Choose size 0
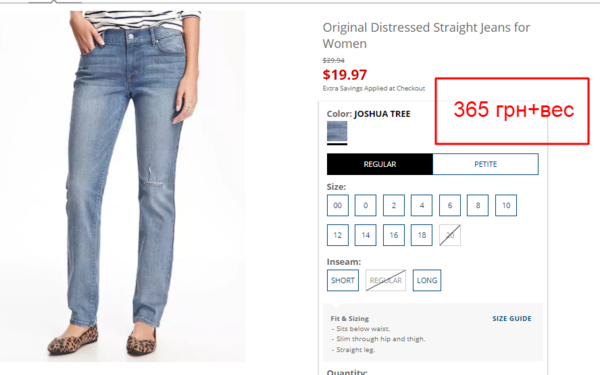This screenshot has width=600, height=375. pyautogui.click(x=365, y=205)
